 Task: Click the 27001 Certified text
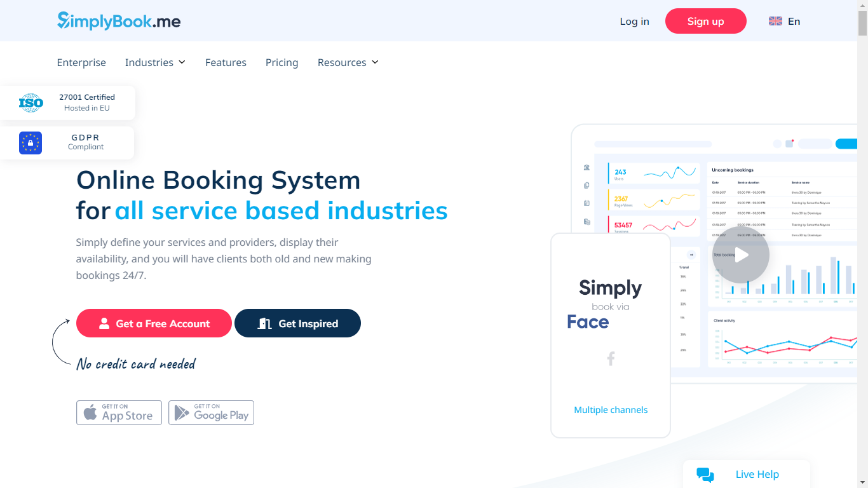[x=87, y=97]
